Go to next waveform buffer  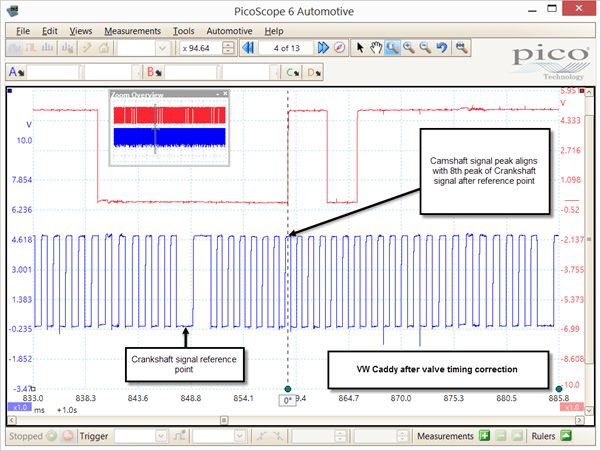(x=323, y=48)
